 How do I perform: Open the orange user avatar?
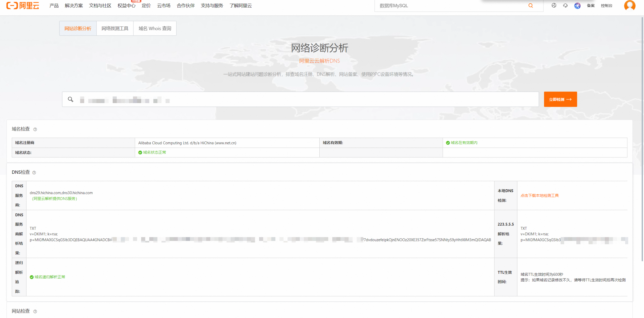tap(629, 5)
